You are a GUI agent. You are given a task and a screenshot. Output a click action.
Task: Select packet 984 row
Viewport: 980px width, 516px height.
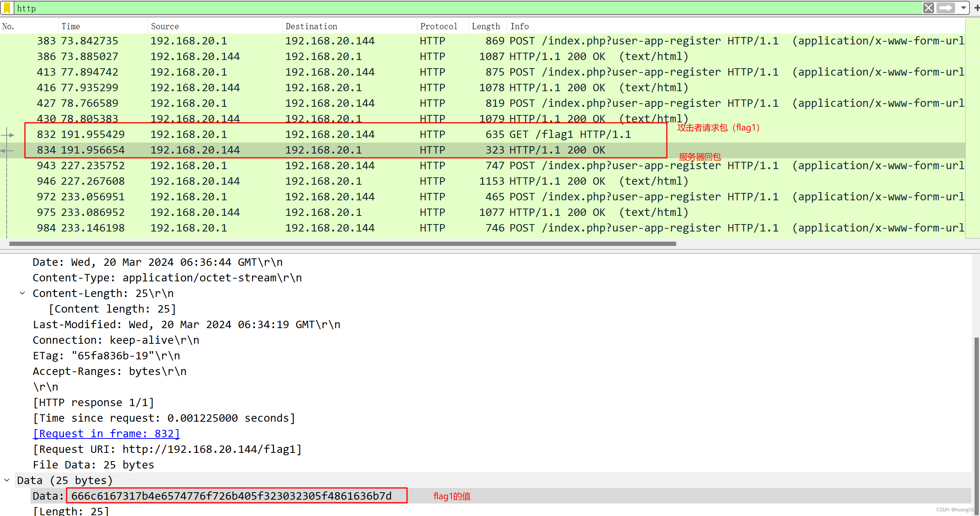click(483, 228)
